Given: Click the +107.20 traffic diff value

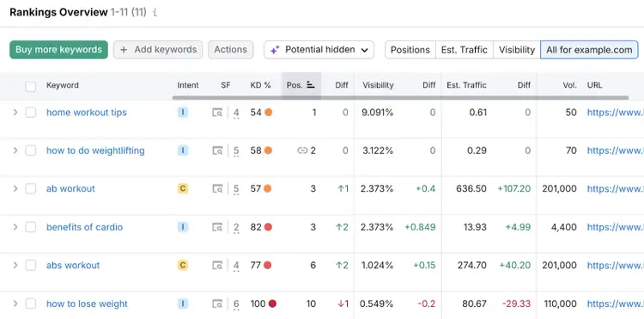Looking at the screenshot, I should (513, 188).
